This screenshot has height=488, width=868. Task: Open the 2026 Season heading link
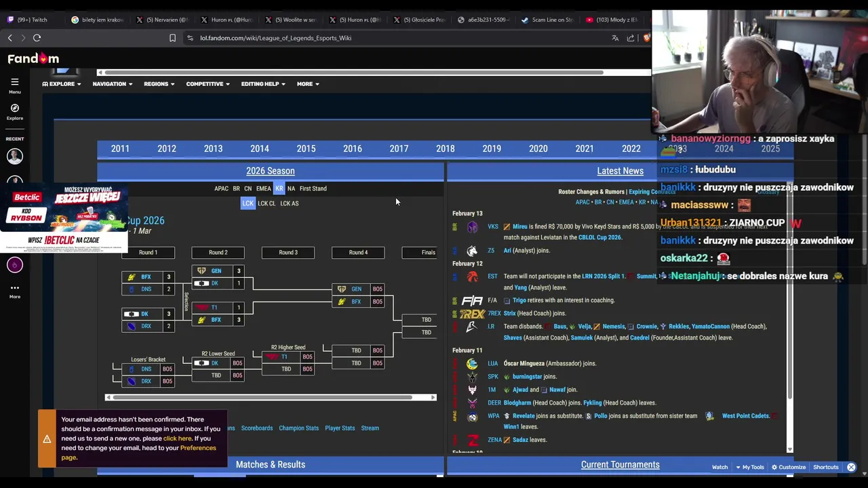[270, 171]
